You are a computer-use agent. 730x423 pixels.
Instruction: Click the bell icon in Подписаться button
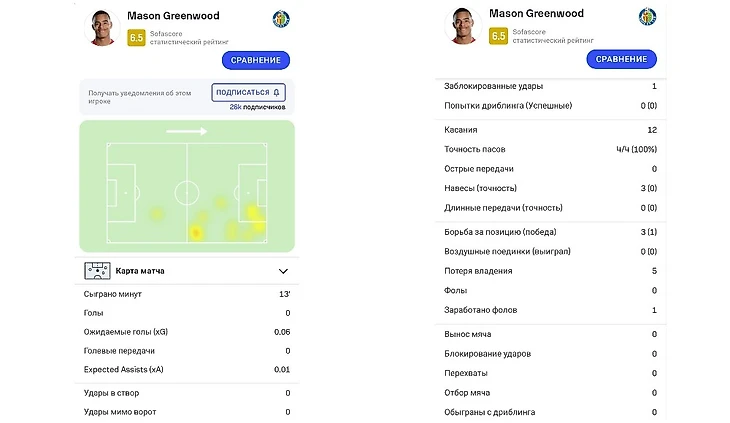276,92
